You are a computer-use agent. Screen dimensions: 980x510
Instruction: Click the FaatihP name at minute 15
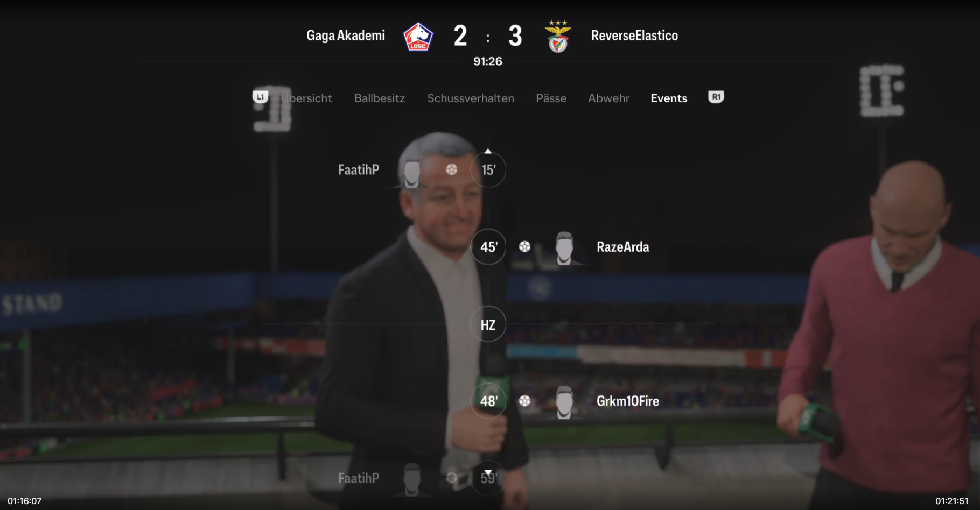tap(359, 169)
